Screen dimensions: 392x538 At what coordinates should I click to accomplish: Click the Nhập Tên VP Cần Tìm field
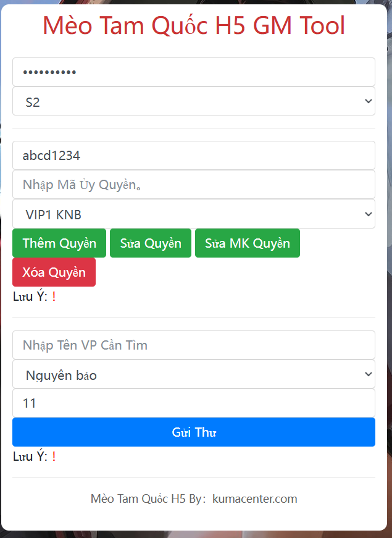(193, 345)
